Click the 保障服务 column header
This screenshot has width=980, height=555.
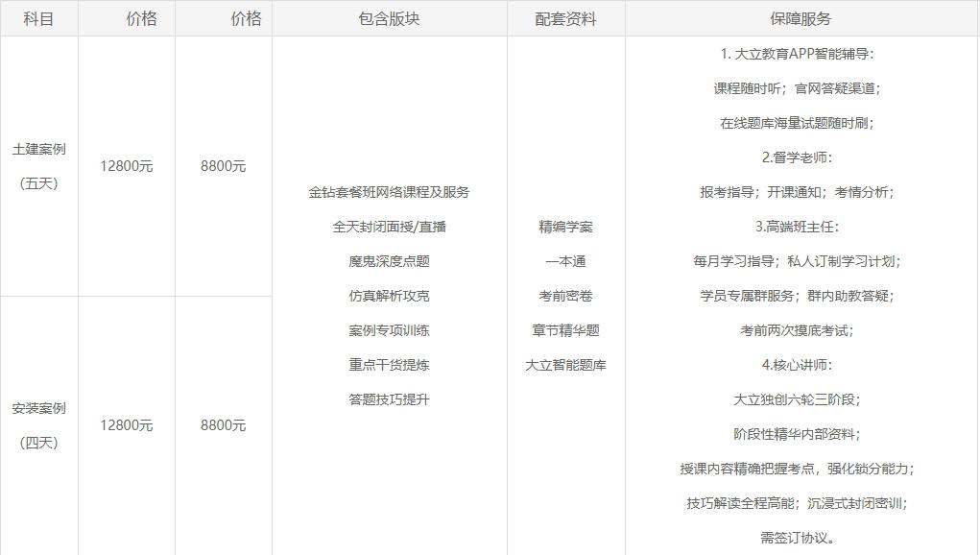tap(801, 18)
